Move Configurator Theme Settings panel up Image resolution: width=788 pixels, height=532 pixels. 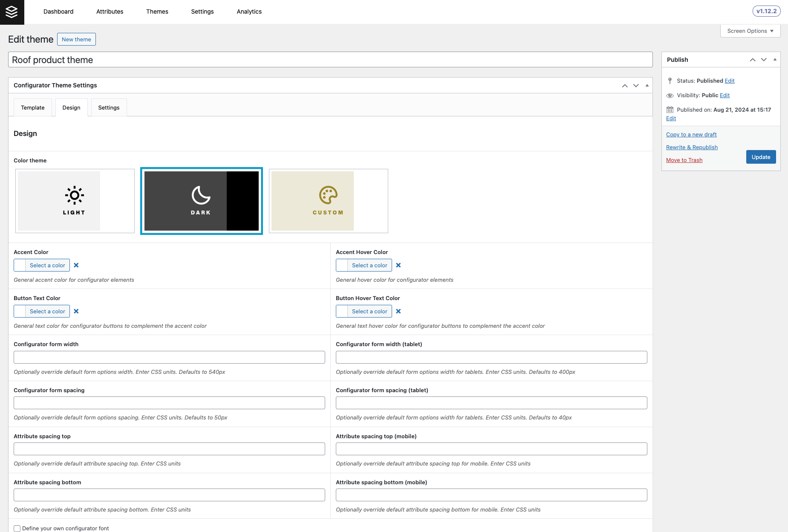(625, 86)
